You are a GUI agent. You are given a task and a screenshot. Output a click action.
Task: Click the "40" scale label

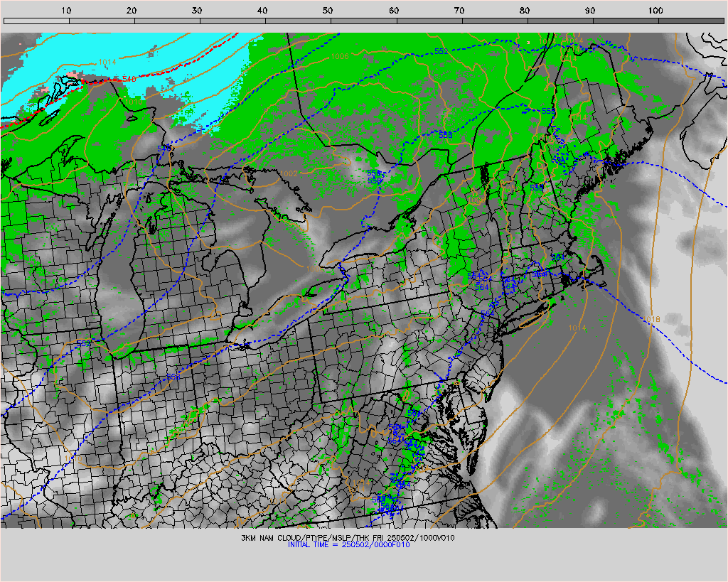point(262,10)
